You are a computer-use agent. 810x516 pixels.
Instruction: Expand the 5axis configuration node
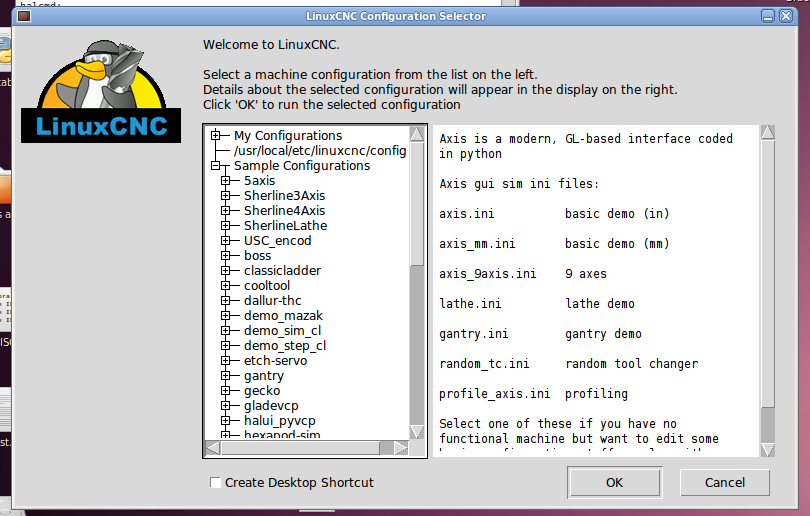pyautogui.click(x=225, y=181)
